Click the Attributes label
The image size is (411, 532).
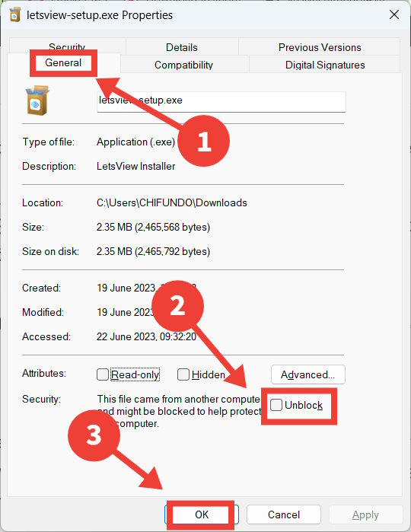[x=44, y=373]
